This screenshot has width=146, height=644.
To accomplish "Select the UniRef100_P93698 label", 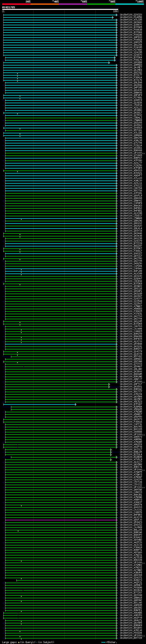I will [131, 588].
